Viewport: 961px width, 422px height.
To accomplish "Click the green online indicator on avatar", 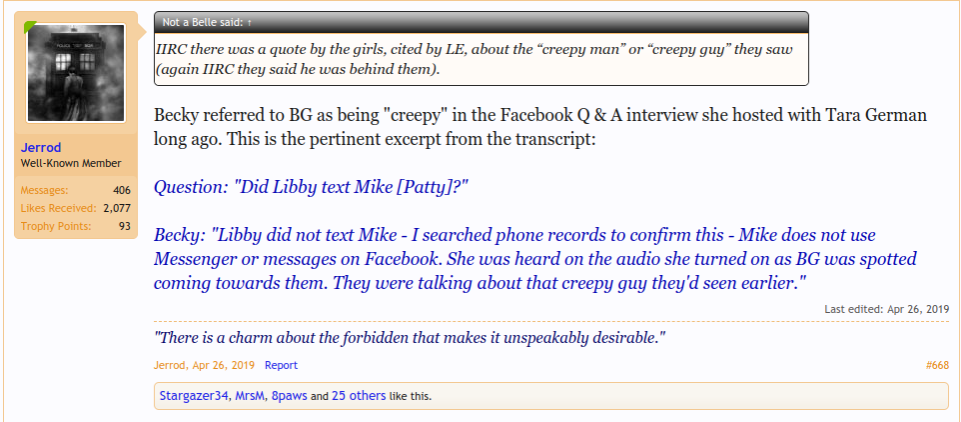I will coord(31,26).
